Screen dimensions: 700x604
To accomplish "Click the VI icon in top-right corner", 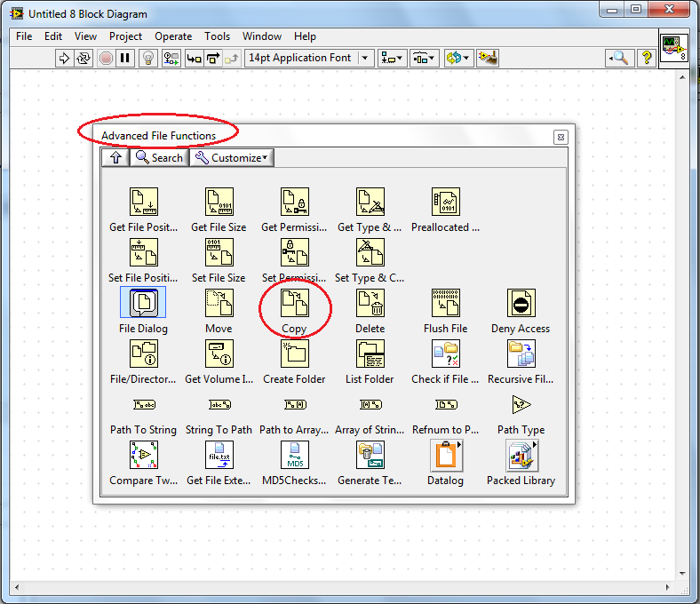I will coord(674,48).
